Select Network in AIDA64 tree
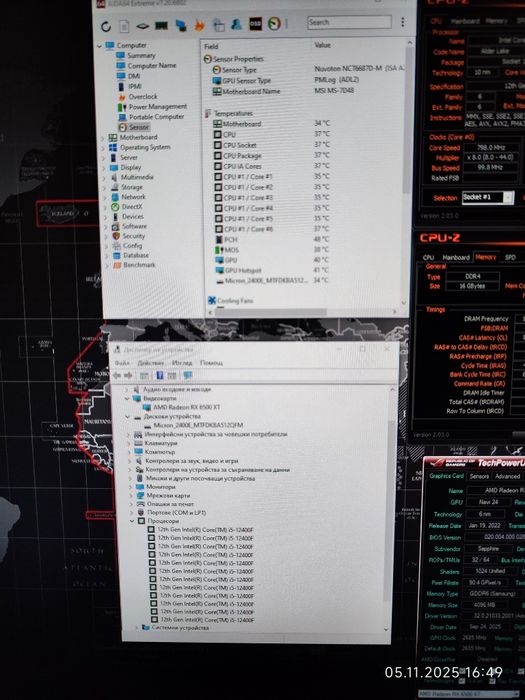The height and width of the screenshot is (700, 525). (x=133, y=197)
